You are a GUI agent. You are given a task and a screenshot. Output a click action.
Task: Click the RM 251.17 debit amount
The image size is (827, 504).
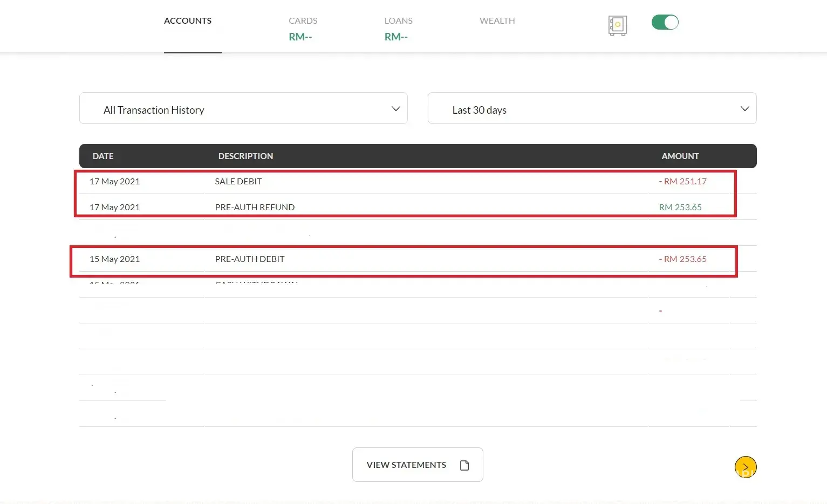pos(685,182)
